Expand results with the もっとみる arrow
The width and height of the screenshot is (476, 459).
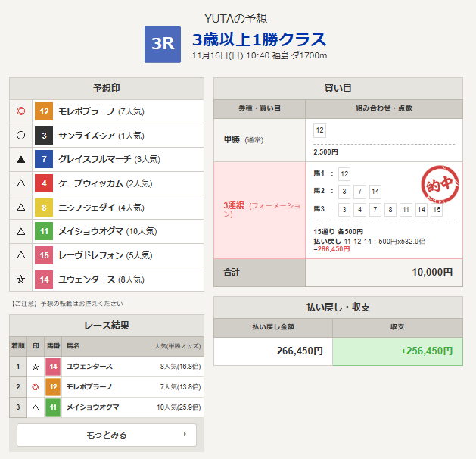click(185, 435)
